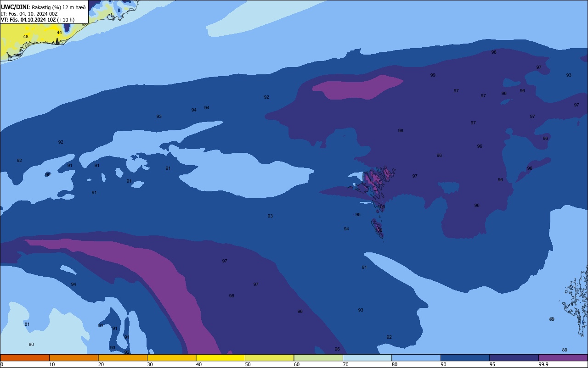Click the '95' legend scale label

492,364
